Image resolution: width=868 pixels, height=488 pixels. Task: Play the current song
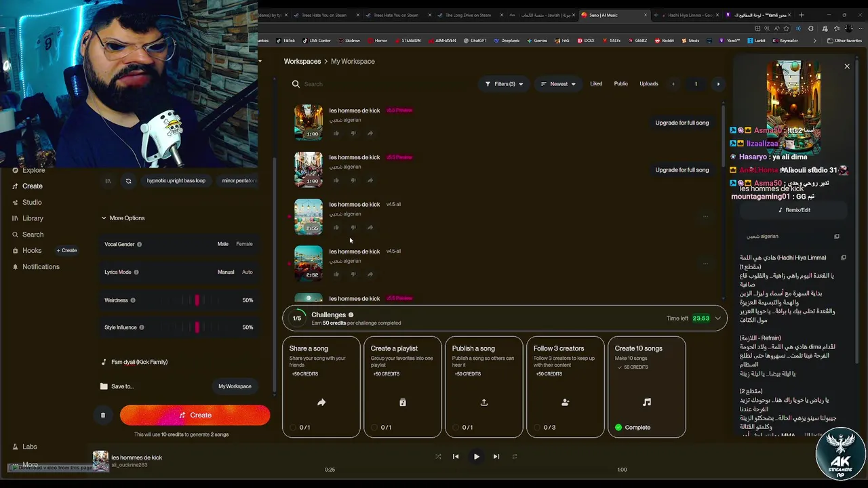[x=477, y=457]
